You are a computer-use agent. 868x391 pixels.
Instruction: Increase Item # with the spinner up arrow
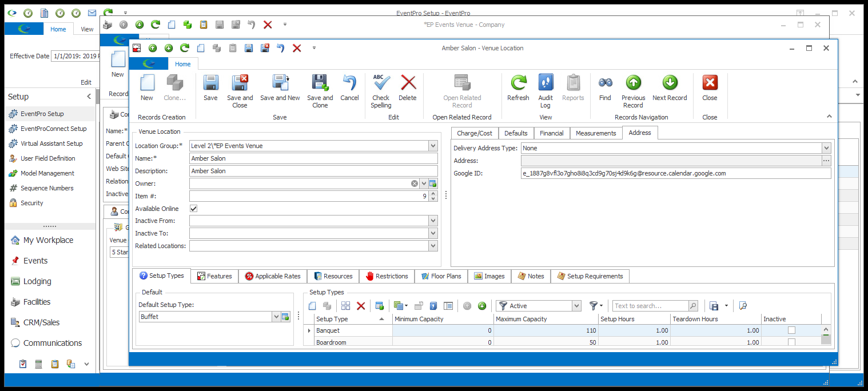coord(433,193)
